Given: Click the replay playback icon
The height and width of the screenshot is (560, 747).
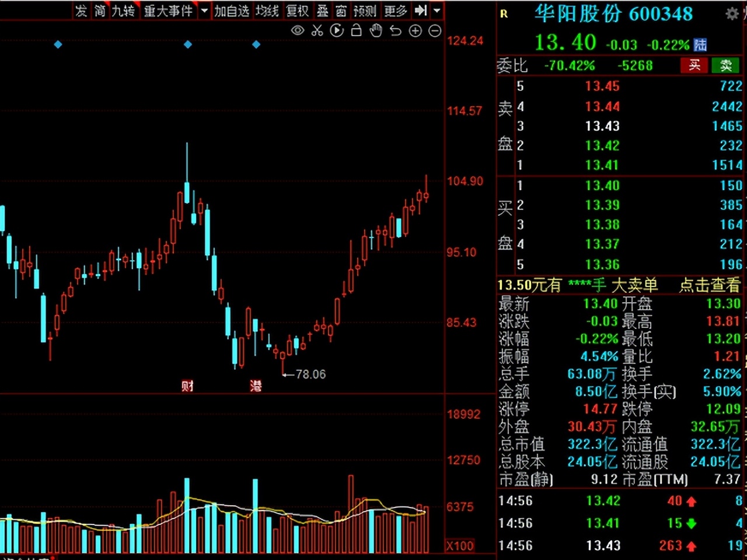Looking at the screenshot, I should [337, 30].
